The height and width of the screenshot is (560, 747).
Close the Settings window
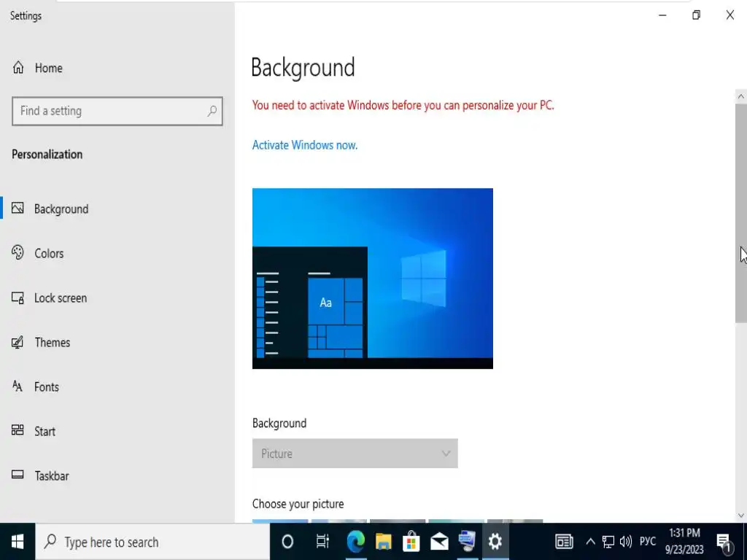click(x=729, y=15)
